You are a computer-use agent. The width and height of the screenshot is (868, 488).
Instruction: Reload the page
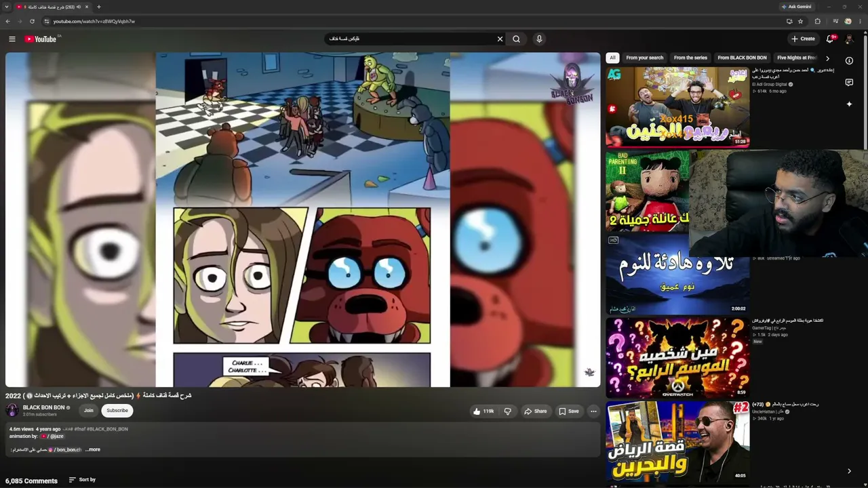click(32, 21)
